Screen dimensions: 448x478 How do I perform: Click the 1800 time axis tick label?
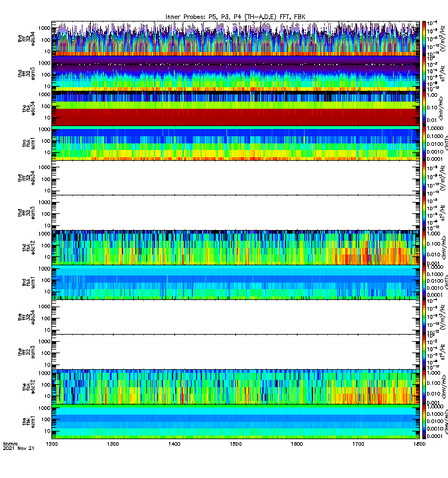point(419,444)
